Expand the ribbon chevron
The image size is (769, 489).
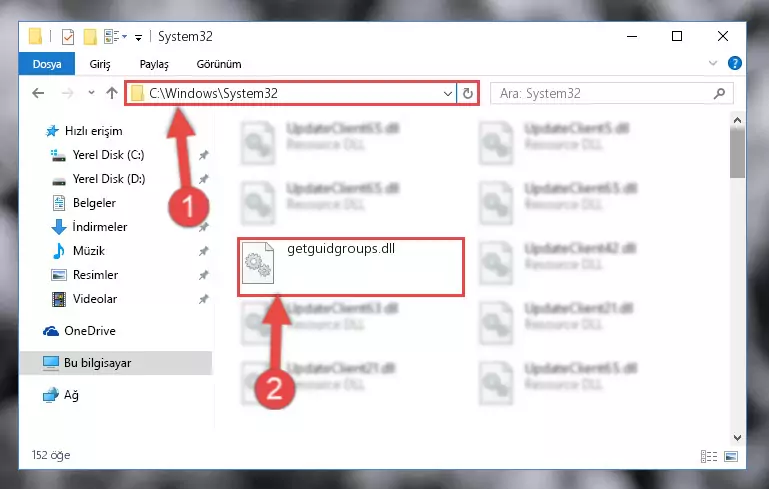[713, 63]
